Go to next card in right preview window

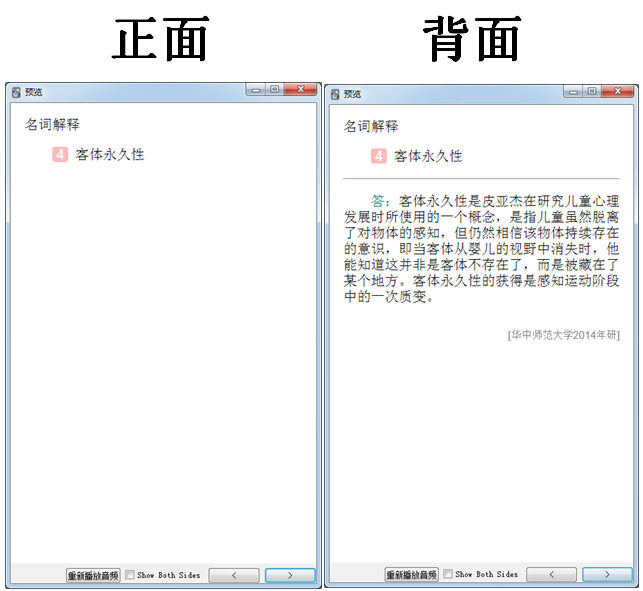607,574
